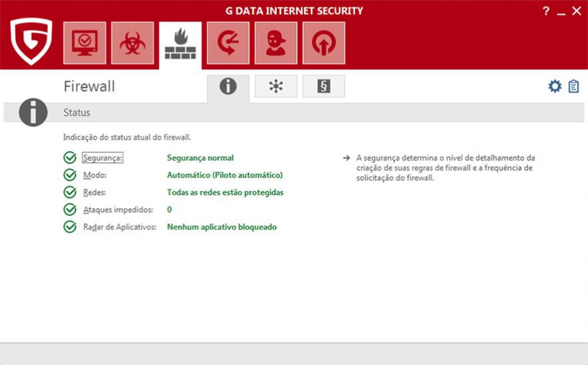This screenshot has width=588, height=365.
Task: Click the 'Firewall' page title
Action: coord(89,86)
